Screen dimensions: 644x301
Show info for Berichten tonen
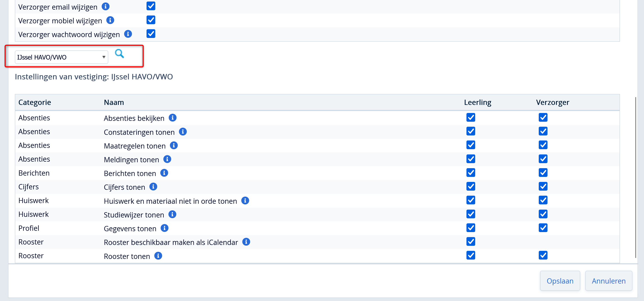[x=164, y=173]
